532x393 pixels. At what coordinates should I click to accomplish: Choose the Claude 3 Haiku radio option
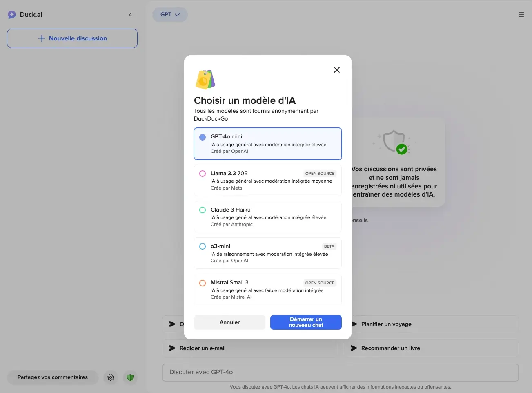(x=203, y=210)
